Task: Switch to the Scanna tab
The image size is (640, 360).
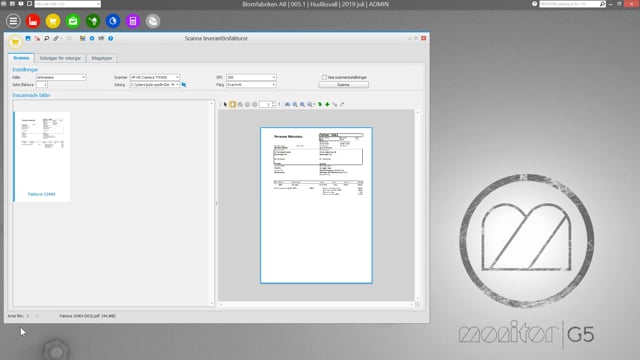Action: [x=21, y=58]
